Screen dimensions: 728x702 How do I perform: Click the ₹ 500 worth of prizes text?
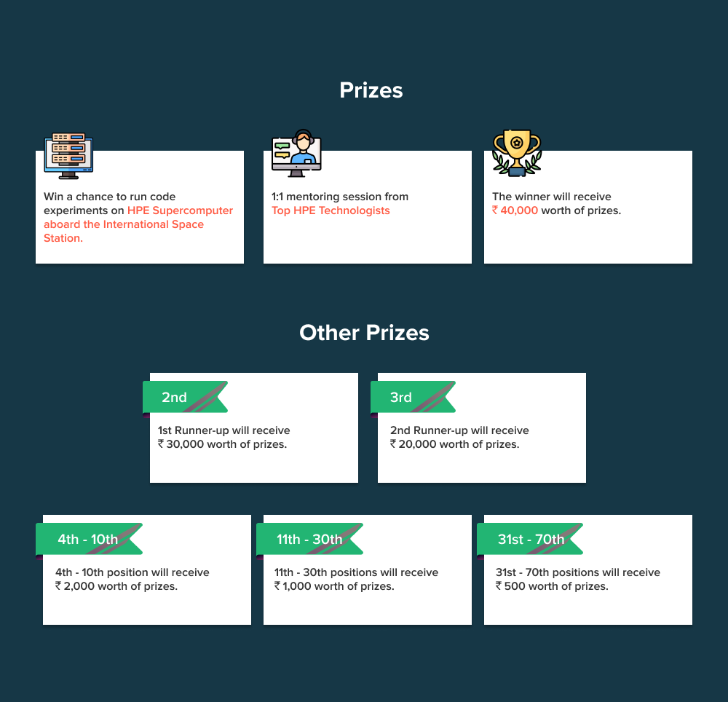(552, 586)
